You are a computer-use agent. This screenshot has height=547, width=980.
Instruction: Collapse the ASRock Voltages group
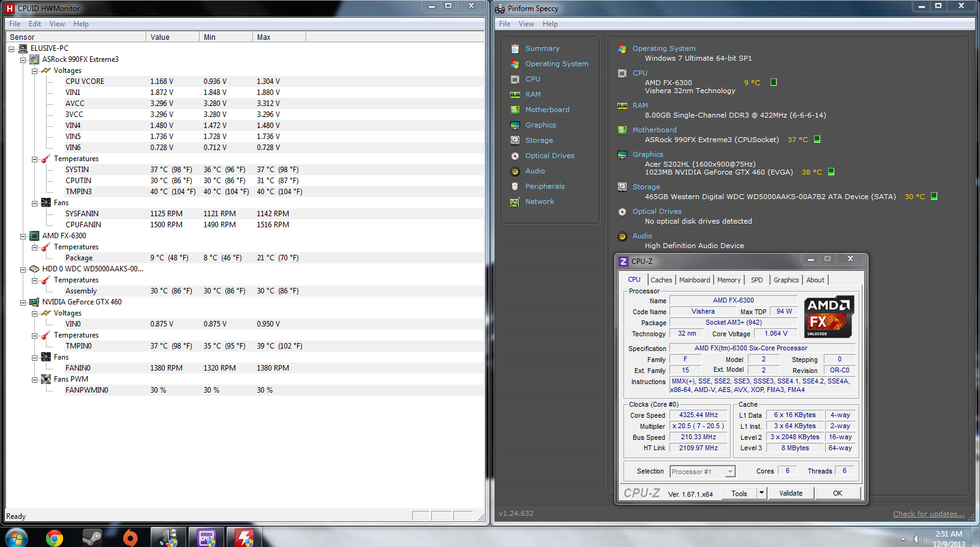(35, 71)
